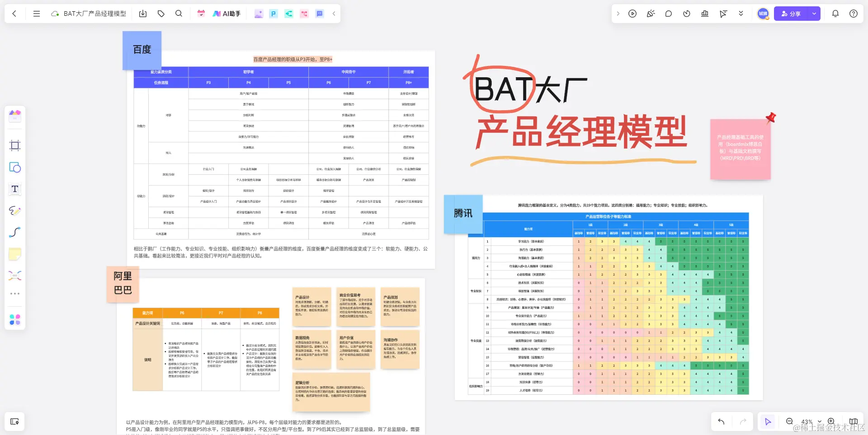Open the hamburger menu

tap(36, 14)
